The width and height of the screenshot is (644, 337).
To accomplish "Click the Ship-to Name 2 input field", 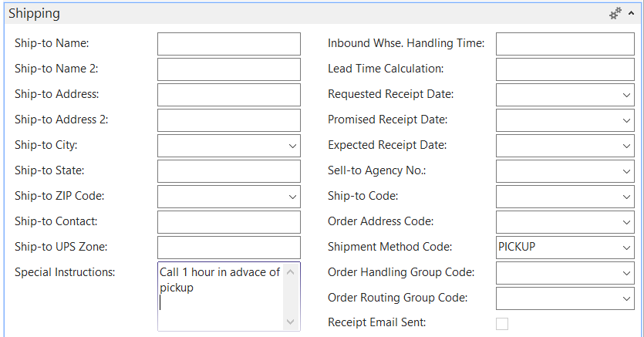I will 229,69.
